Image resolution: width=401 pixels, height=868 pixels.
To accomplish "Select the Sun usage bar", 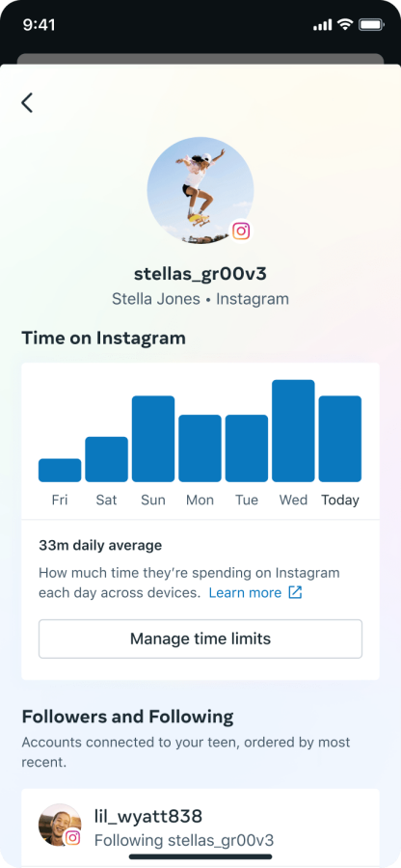I will (x=153, y=439).
